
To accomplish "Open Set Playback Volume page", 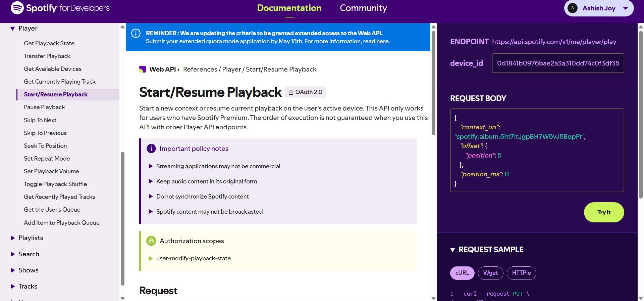I will 51,171.
